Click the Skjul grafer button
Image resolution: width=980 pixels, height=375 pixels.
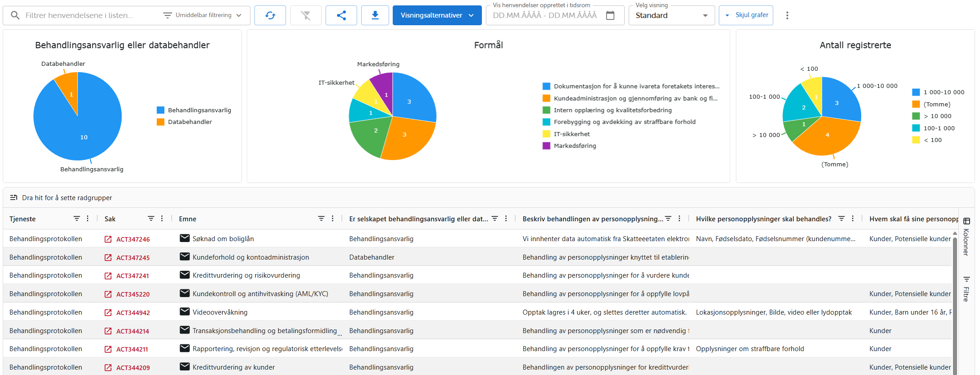(x=746, y=15)
